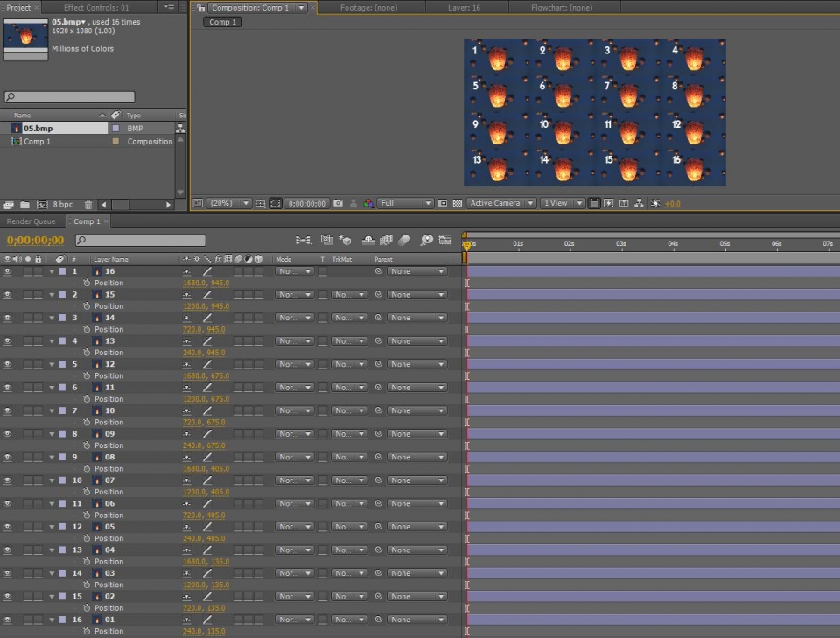Open the Effect Controls: 01 tab
This screenshot has height=638, width=840.
[96, 8]
